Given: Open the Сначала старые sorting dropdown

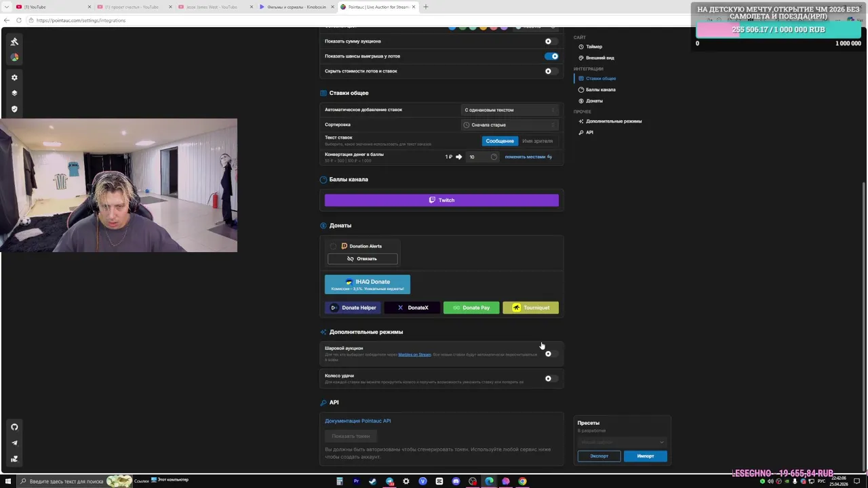Looking at the screenshot, I should click(x=510, y=125).
